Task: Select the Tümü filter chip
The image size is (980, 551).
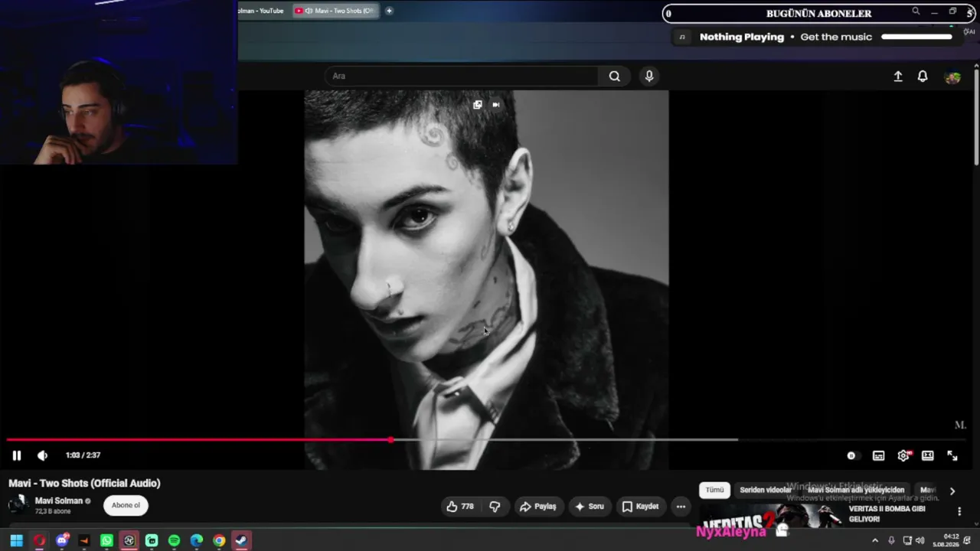Action: [714, 490]
